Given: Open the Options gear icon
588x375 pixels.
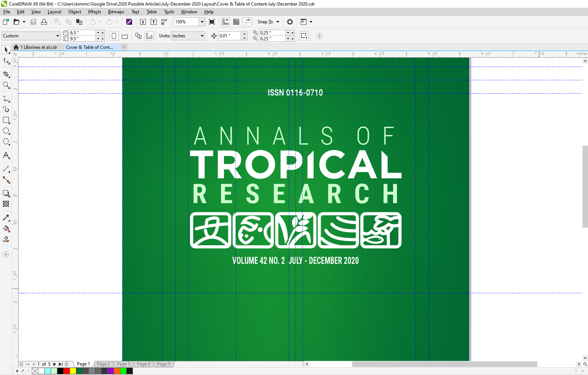Looking at the screenshot, I should (x=290, y=22).
